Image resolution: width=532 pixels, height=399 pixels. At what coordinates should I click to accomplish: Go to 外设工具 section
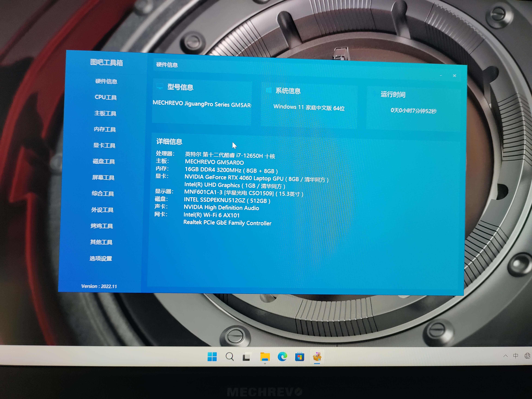102,210
